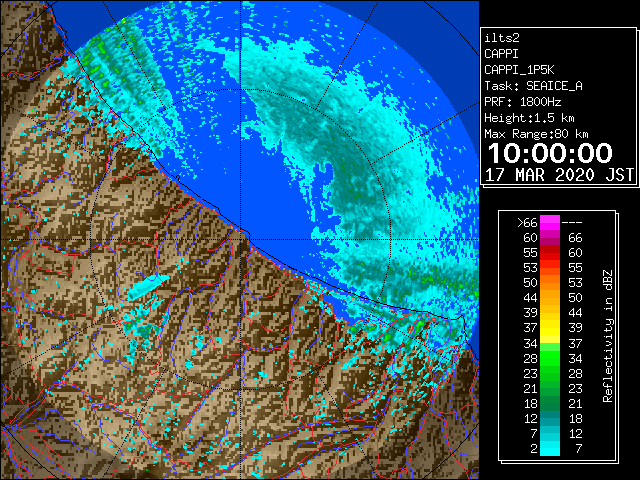Click the lone '2' legend label
The height and width of the screenshot is (480, 640).
534,449
